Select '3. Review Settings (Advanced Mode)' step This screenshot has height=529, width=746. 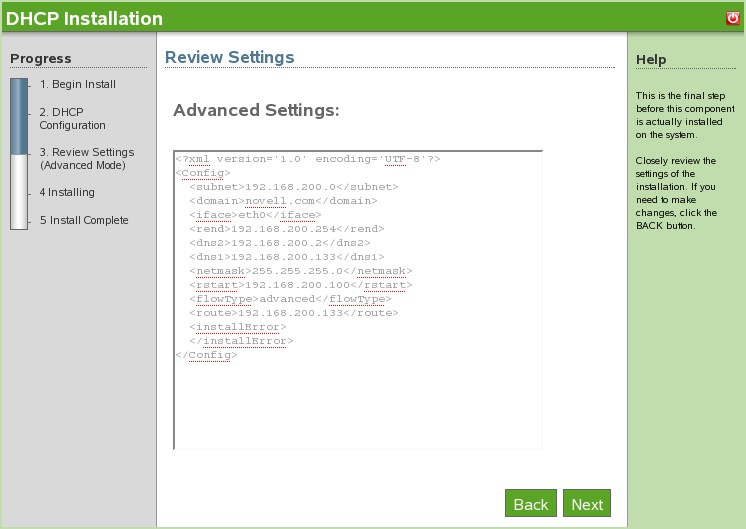coord(87,158)
